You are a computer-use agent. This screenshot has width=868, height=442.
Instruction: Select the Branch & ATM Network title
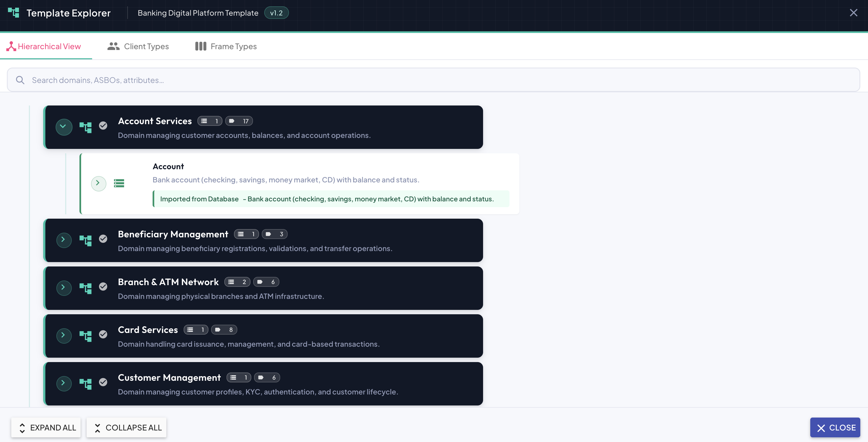coord(168,282)
